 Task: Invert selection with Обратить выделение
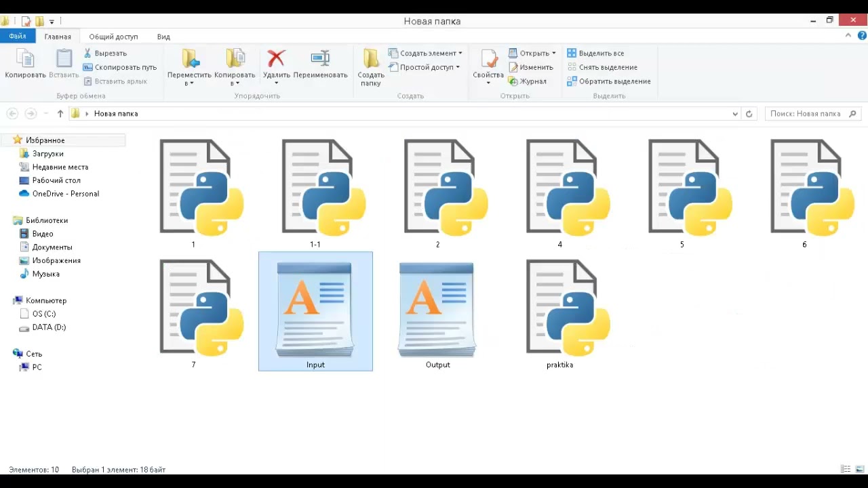click(609, 81)
